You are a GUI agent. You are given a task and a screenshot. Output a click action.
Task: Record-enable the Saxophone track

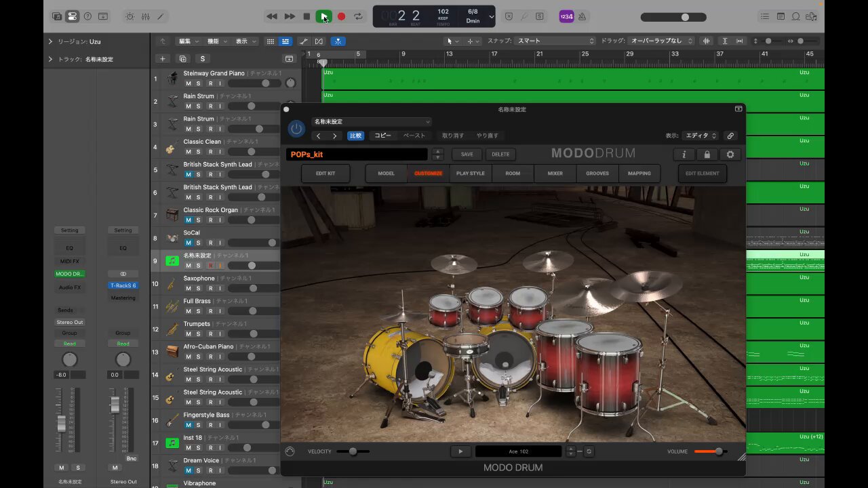click(x=210, y=288)
